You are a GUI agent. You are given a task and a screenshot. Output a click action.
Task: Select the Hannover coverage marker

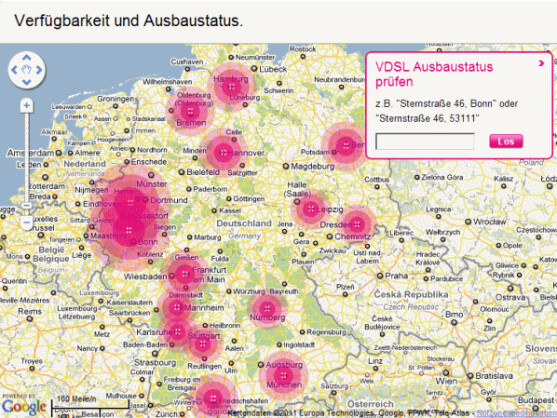click(223, 153)
